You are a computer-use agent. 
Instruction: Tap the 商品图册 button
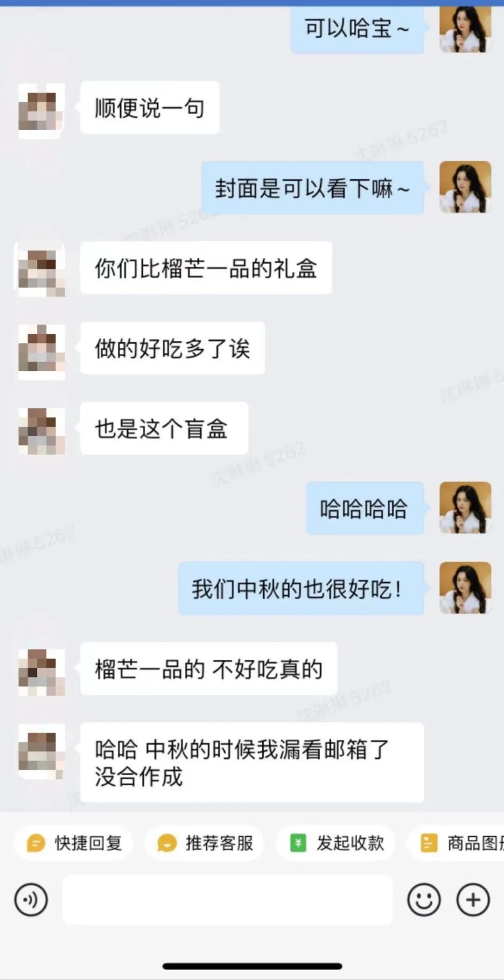pyautogui.click(x=456, y=843)
